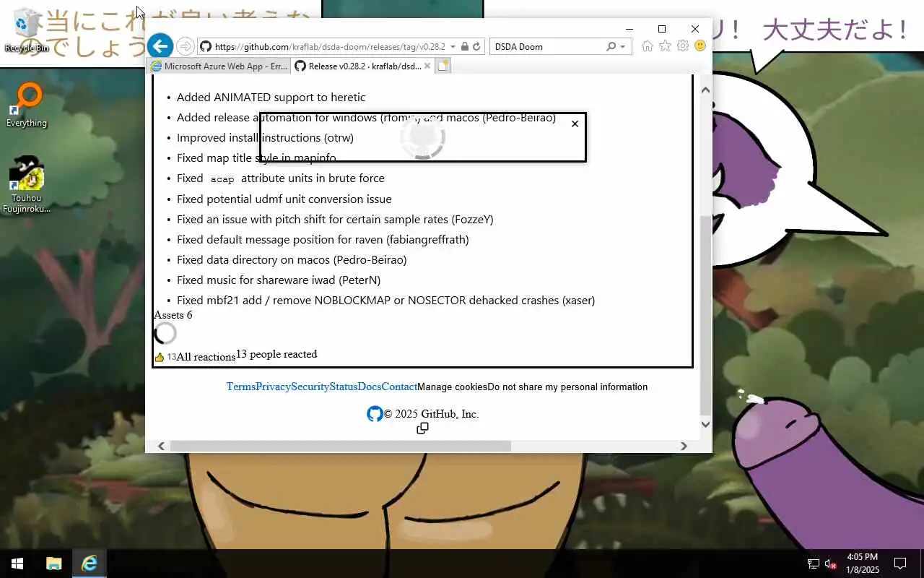Open IE Tools gear icon
Viewport: 924px width, 578px height.
pyautogui.click(x=682, y=46)
